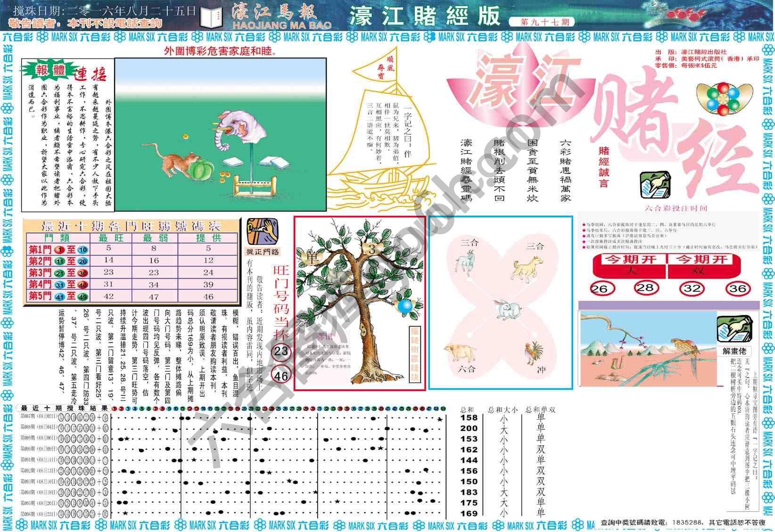The width and height of the screenshot is (775, 532).
Task: Select the 单 character on the tree
Action: tap(312, 256)
